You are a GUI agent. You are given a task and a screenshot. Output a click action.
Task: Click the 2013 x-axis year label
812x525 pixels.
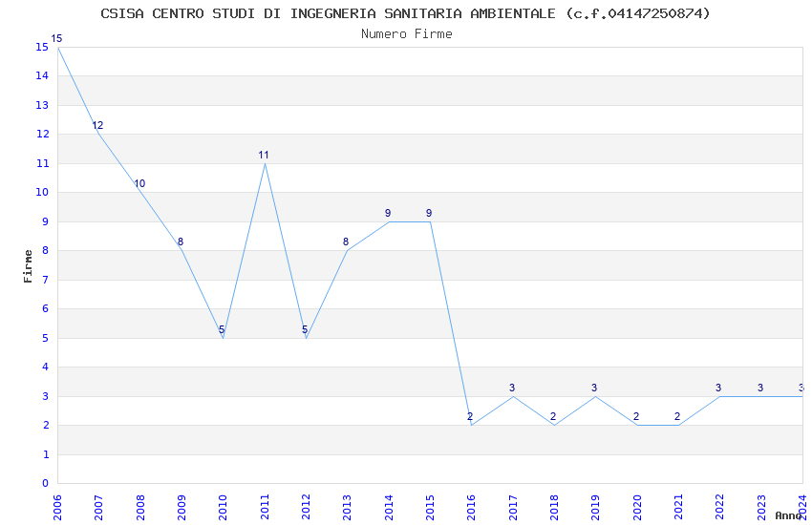(x=347, y=508)
